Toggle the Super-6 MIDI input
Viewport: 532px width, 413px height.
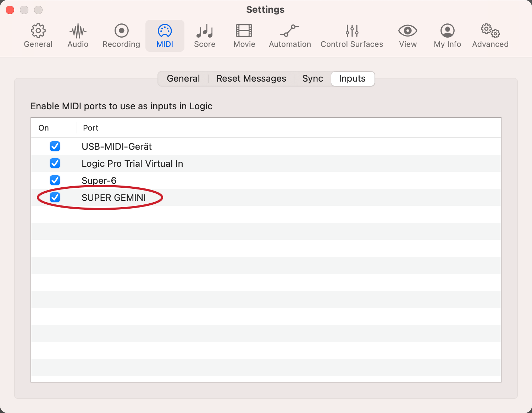pos(55,180)
